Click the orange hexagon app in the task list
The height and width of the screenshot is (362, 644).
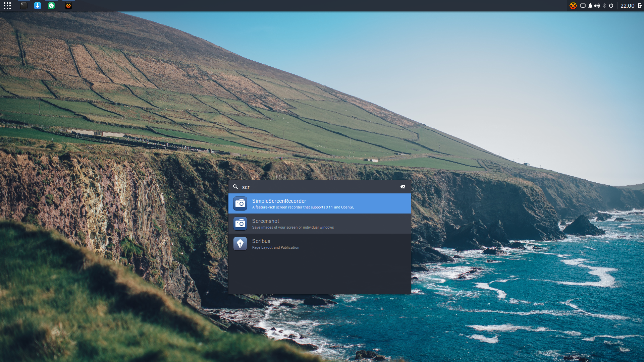pos(68,6)
